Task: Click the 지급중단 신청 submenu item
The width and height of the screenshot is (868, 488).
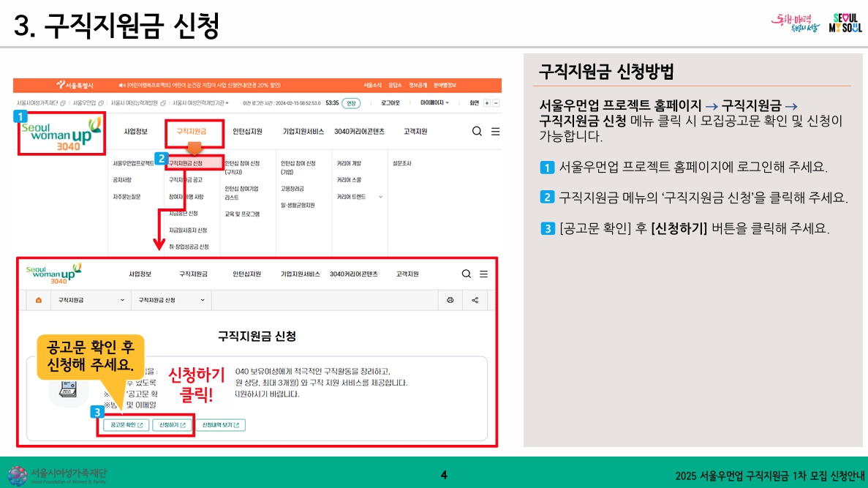Action: (x=184, y=213)
